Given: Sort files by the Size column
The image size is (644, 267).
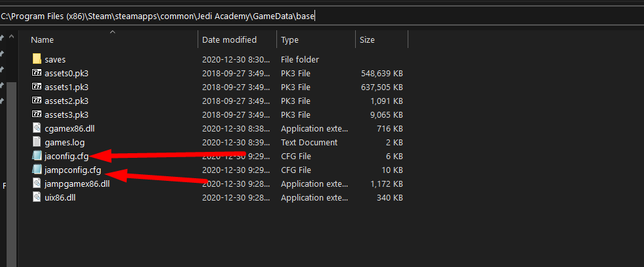Looking at the screenshot, I should [367, 40].
